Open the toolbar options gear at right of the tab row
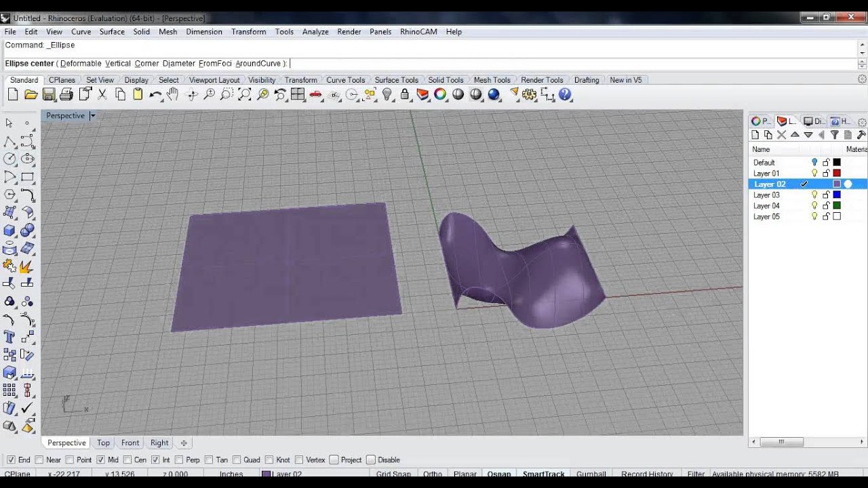 (862, 79)
